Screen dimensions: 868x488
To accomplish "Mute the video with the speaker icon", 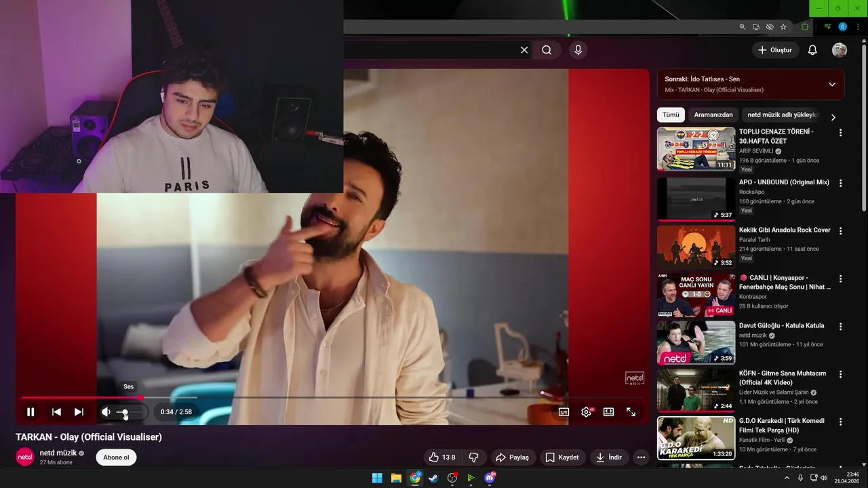I will (106, 411).
